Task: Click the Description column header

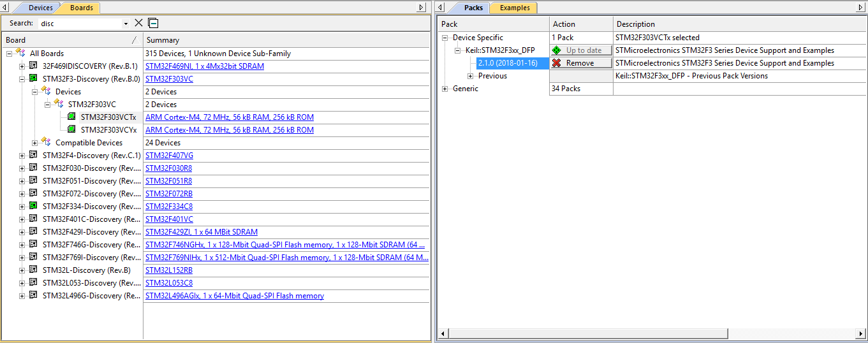Action: click(x=739, y=24)
